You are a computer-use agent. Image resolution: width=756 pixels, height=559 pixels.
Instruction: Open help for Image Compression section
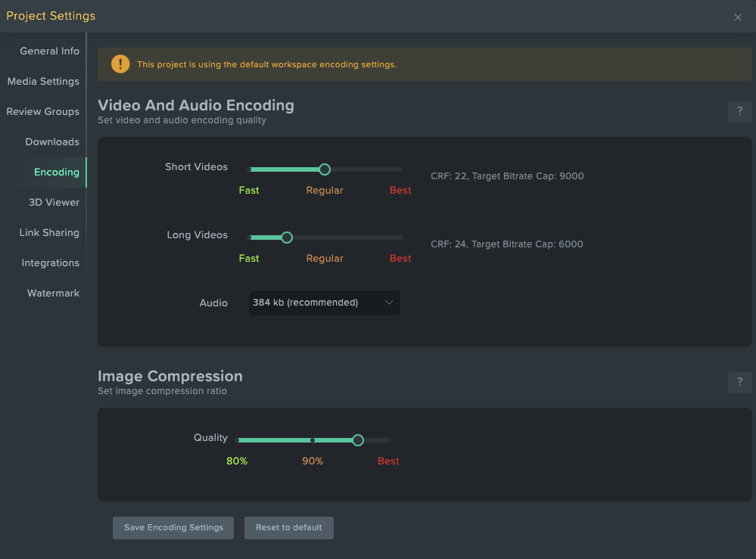click(x=739, y=383)
